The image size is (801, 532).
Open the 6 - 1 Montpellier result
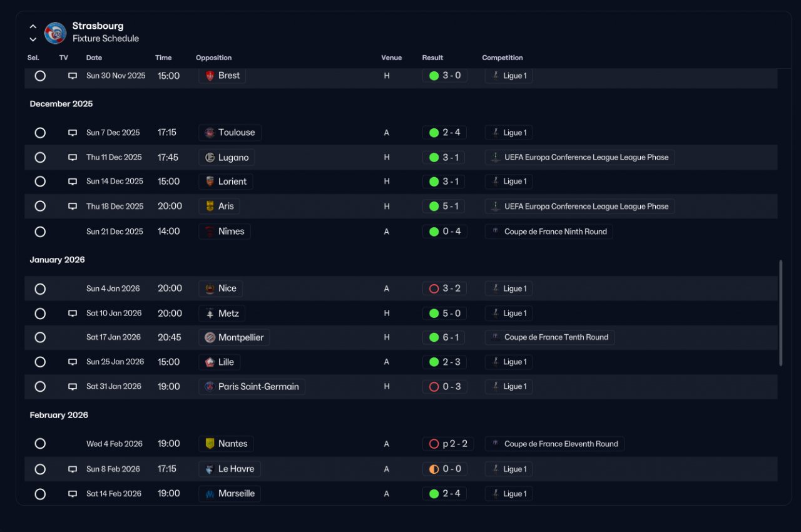point(444,337)
